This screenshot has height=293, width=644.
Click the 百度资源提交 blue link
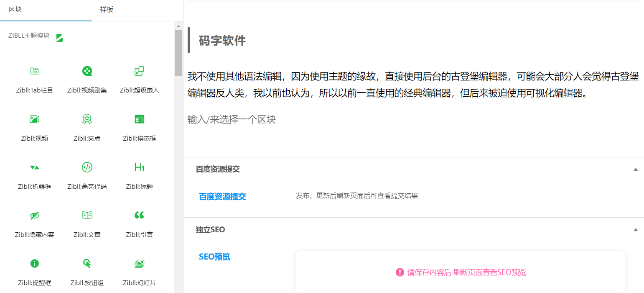222,195
